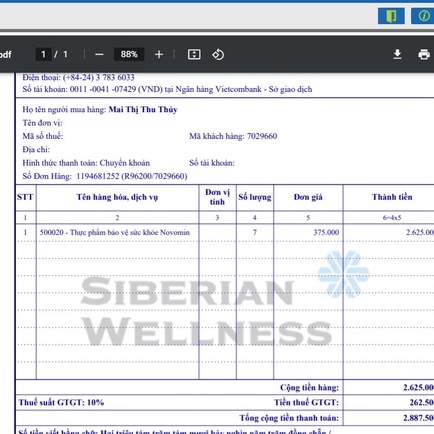Click the Đơn giá column header

click(308, 197)
